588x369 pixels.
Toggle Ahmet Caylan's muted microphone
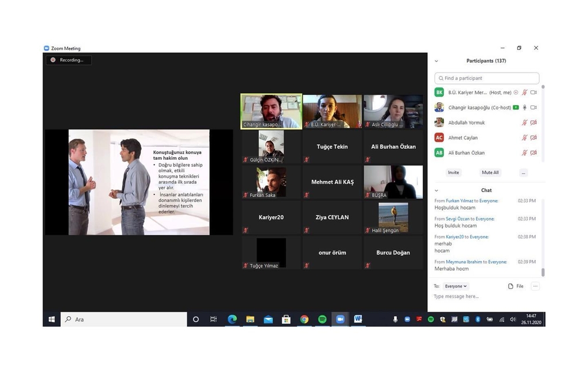coord(524,138)
